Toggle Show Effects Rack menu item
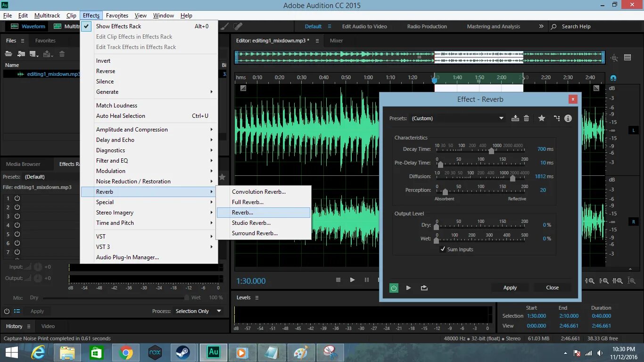Screen dimensions: 644x362 click(x=149, y=26)
